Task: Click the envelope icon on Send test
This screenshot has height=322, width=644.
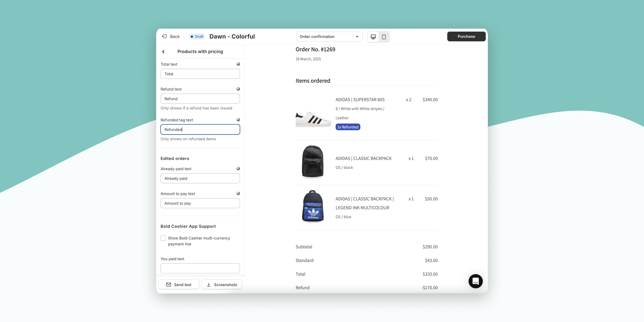Action: coord(169,284)
